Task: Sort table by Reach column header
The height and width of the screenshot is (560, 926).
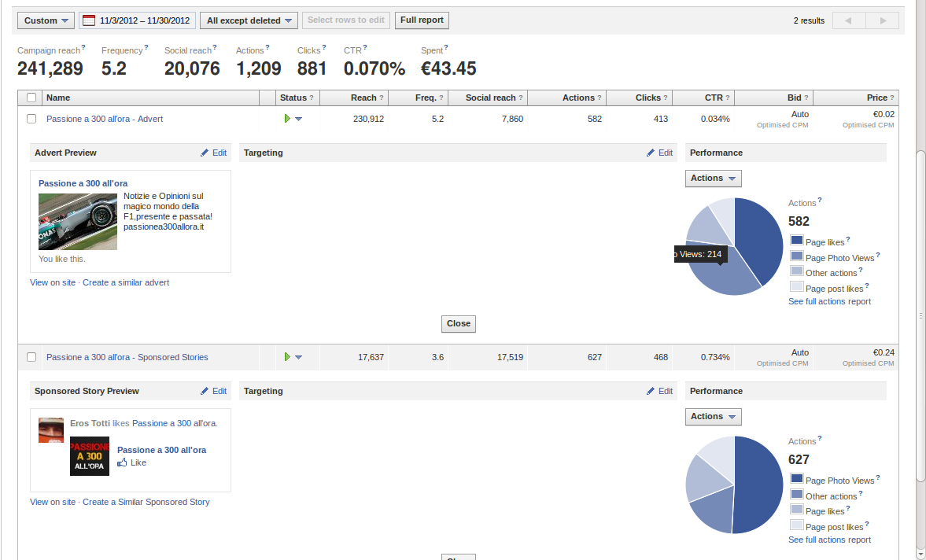Action: (363, 98)
